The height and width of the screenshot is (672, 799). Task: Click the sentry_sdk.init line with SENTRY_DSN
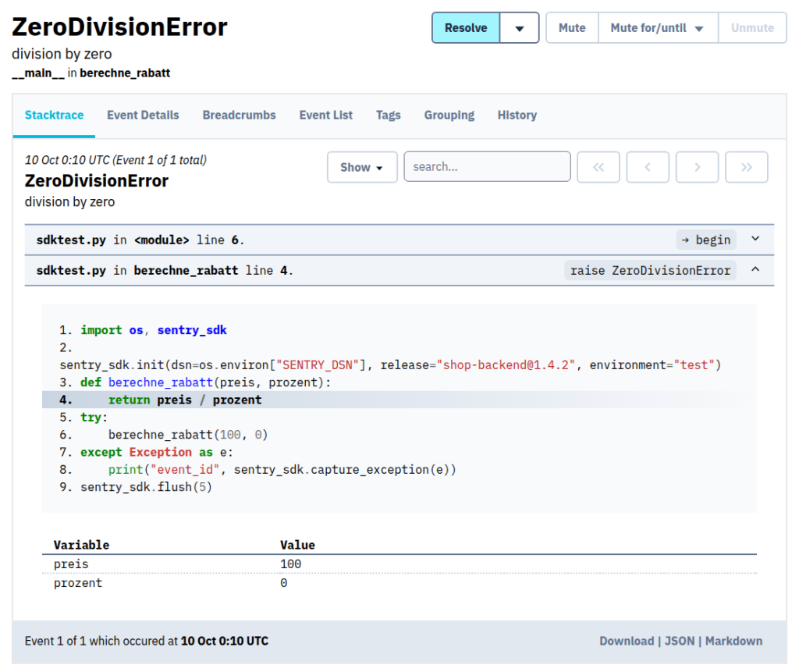[x=390, y=365]
